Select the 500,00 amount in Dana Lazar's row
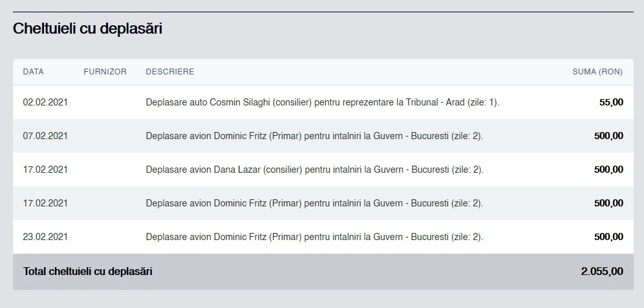Screen dimensions: 644x308 point(608,170)
